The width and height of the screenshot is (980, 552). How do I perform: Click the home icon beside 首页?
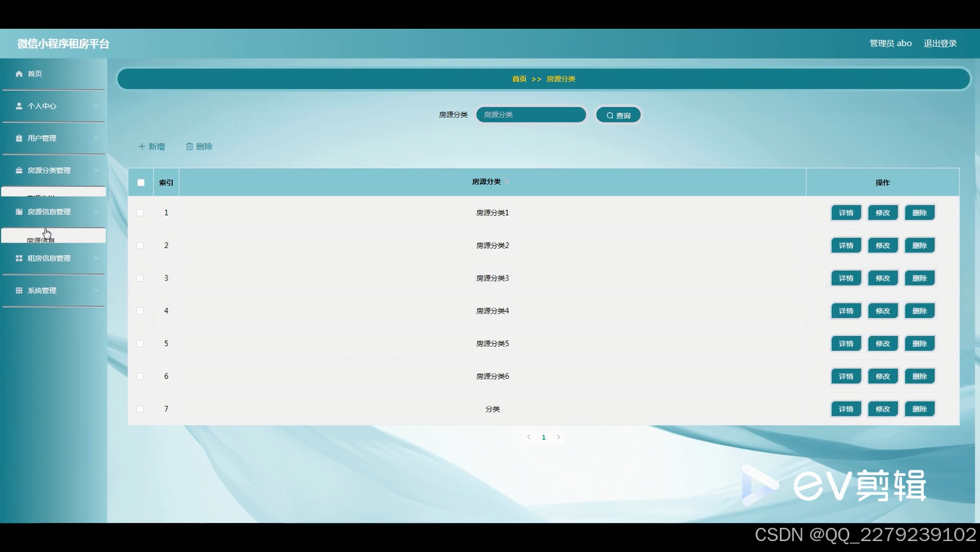19,74
